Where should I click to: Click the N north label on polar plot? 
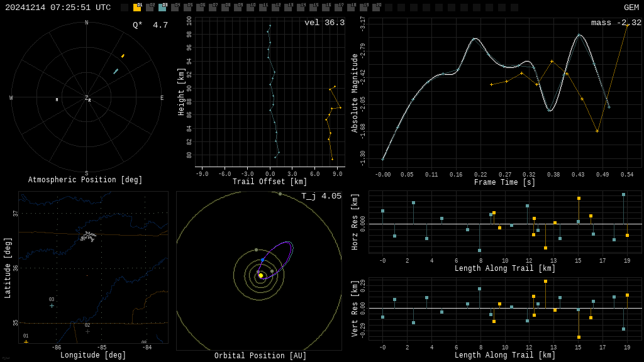pos(87,23)
